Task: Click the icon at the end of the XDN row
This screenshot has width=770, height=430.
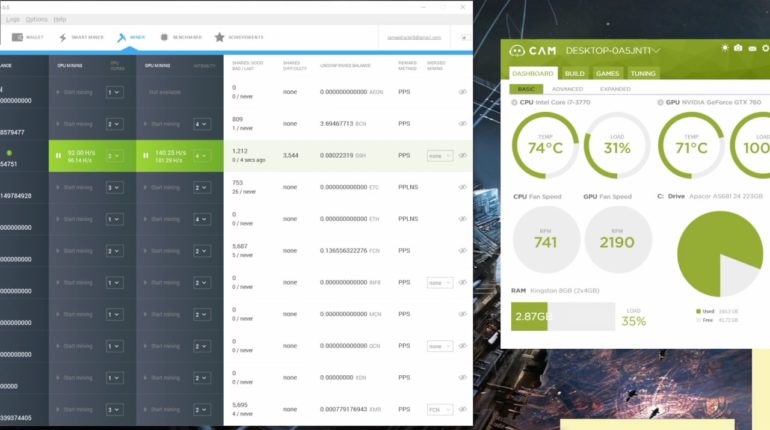Action: pyautogui.click(x=462, y=377)
